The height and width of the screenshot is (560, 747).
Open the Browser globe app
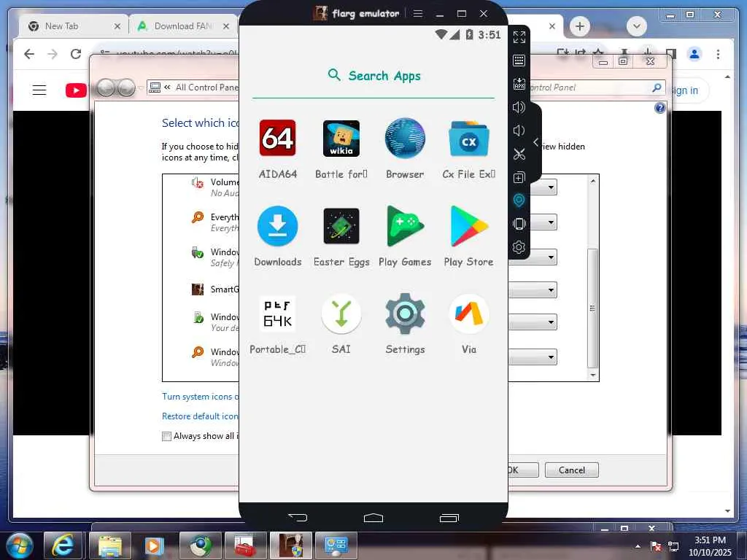(405, 138)
